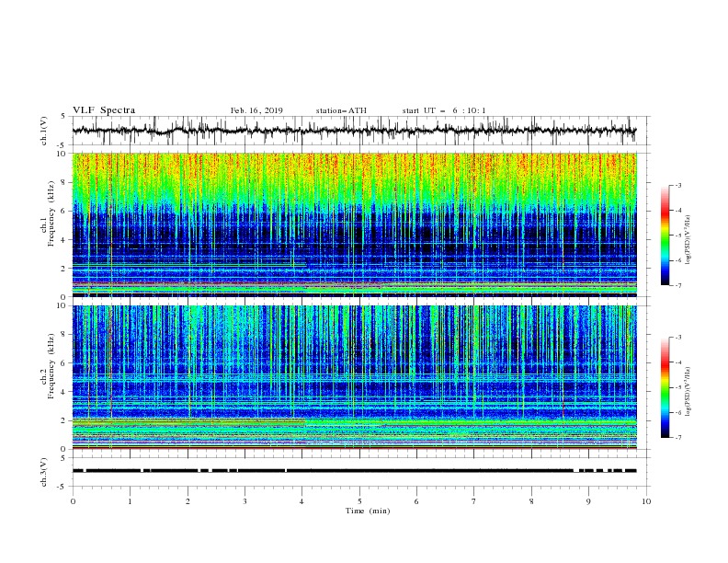
Task: Click the time axis tick label "8"
Action: point(531,501)
